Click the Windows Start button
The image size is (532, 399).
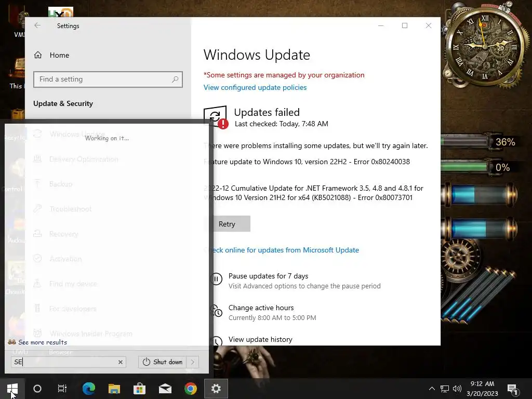[x=12, y=389]
